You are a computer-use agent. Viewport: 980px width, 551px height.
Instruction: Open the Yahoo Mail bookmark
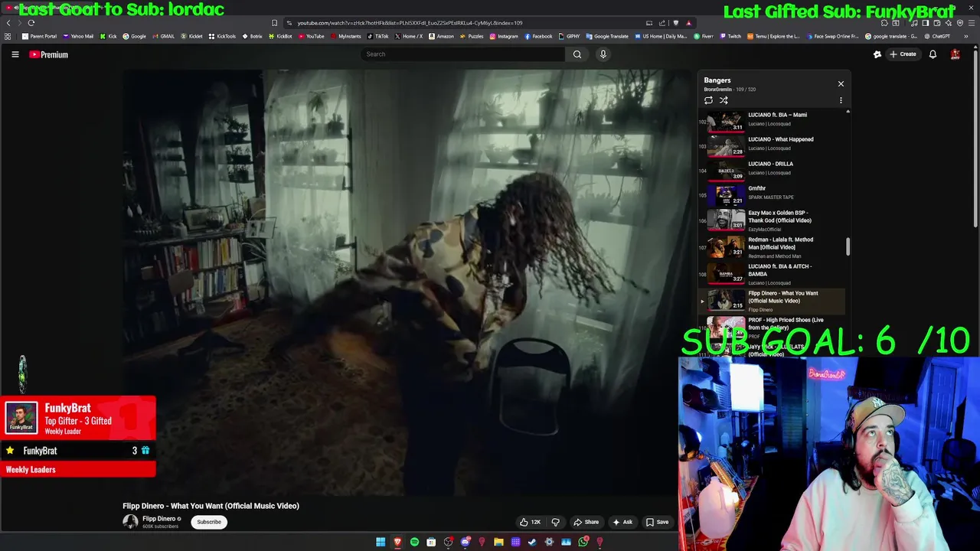point(78,36)
